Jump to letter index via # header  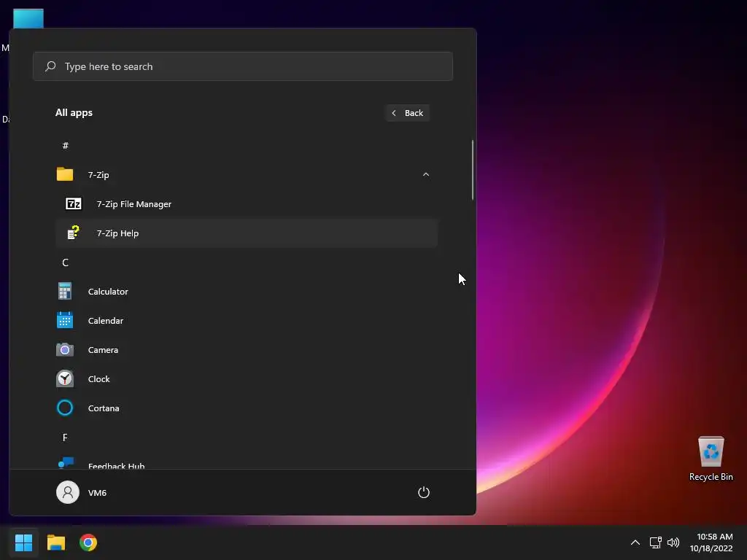[65, 145]
